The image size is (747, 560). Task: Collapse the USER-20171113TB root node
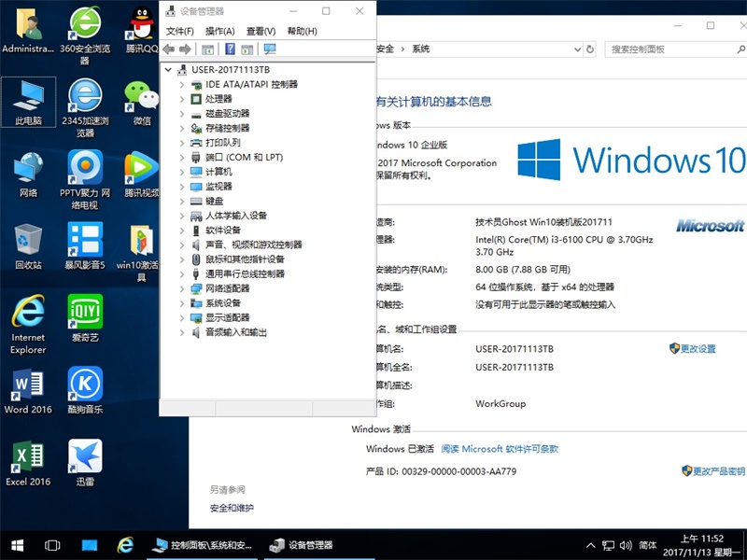pos(168,70)
